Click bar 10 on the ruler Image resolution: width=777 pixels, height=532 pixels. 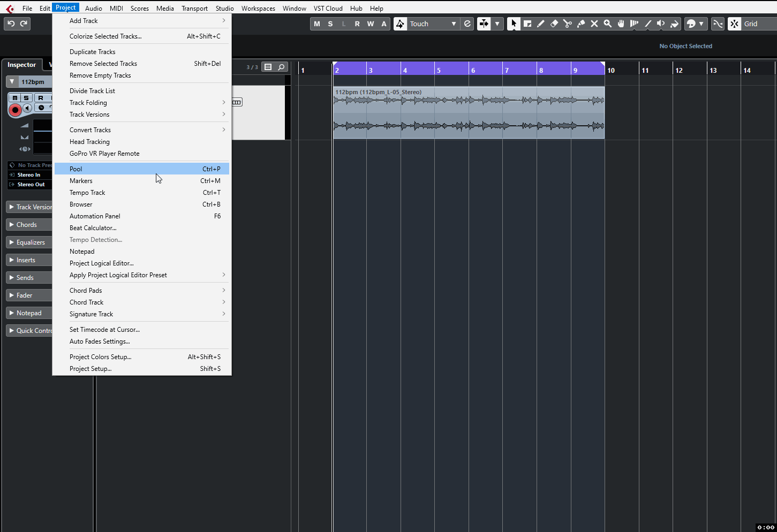pos(611,70)
